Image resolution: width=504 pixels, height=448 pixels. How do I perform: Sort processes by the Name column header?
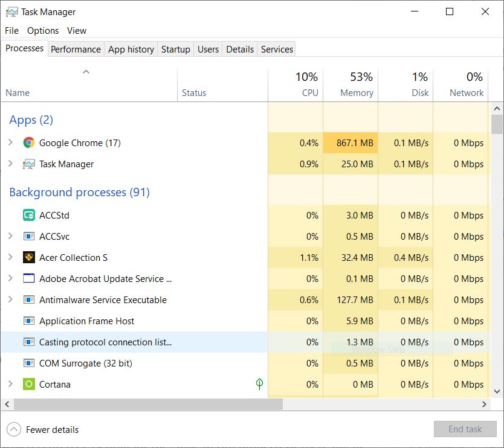89,85
